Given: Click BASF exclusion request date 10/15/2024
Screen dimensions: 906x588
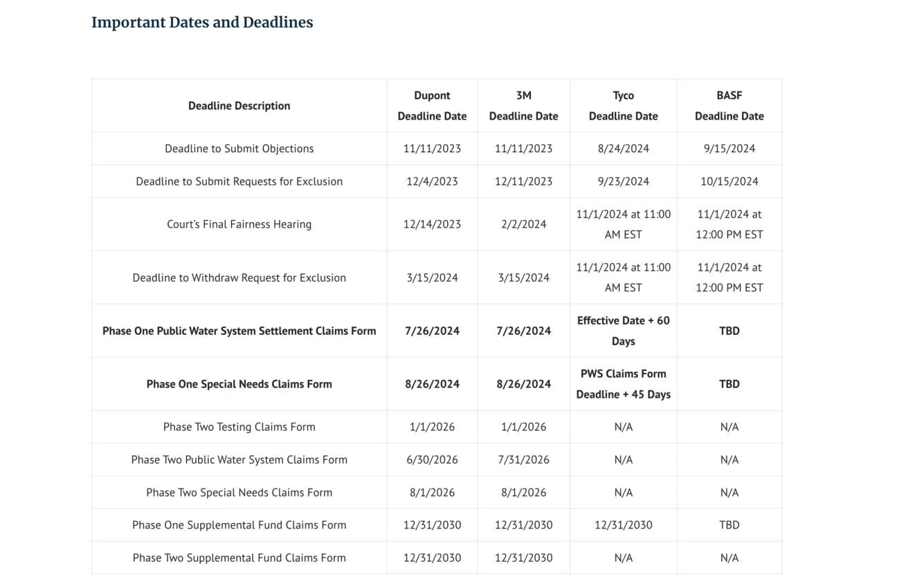Looking at the screenshot, I should pyautogui.click(x=730, y=181).
